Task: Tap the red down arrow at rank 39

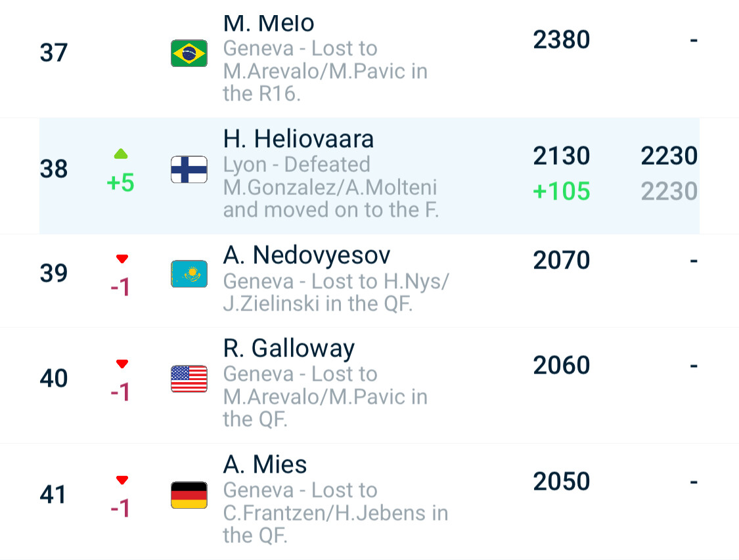Action: coord(122,259)
